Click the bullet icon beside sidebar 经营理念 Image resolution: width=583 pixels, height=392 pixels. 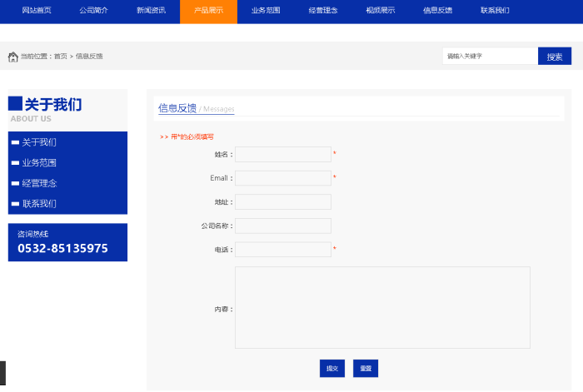15,183
